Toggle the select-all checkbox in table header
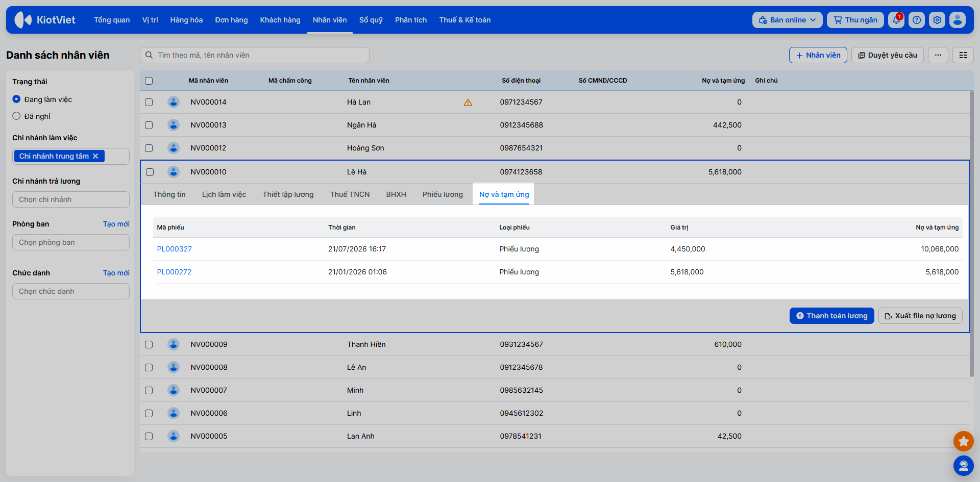This screenshot has width=980, height=482. tap(149, 81)
